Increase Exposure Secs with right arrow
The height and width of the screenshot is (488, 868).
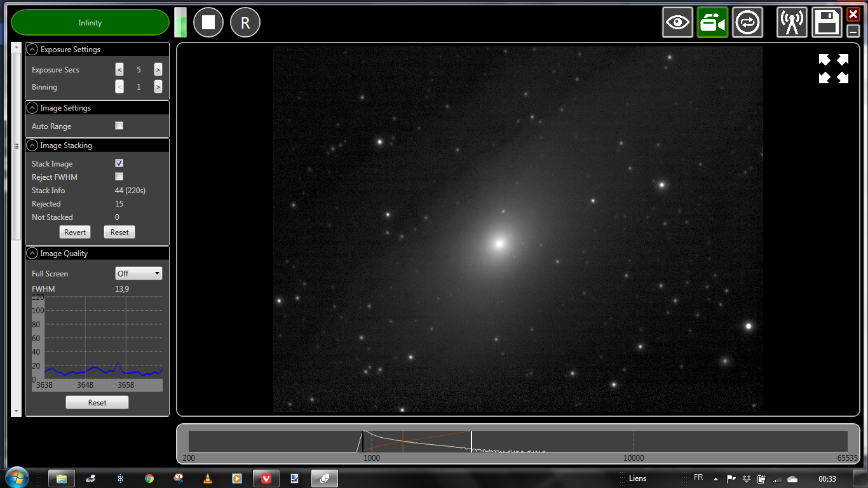pos(158,70)
